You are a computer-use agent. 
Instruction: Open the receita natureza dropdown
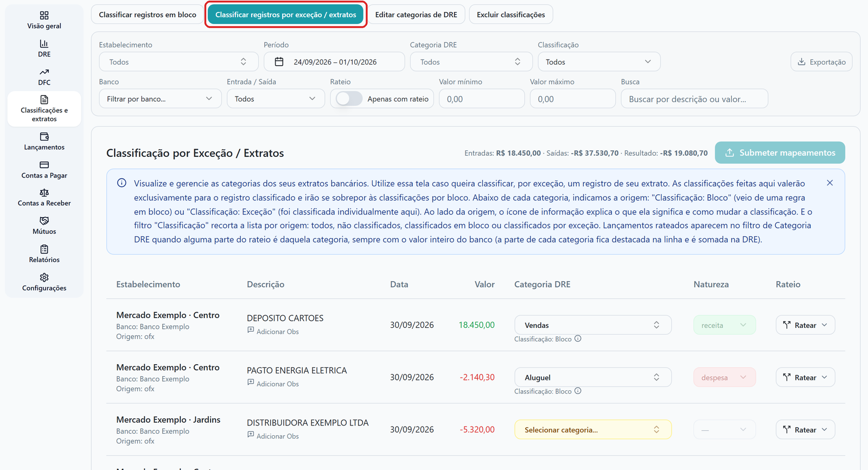(724, 325)
